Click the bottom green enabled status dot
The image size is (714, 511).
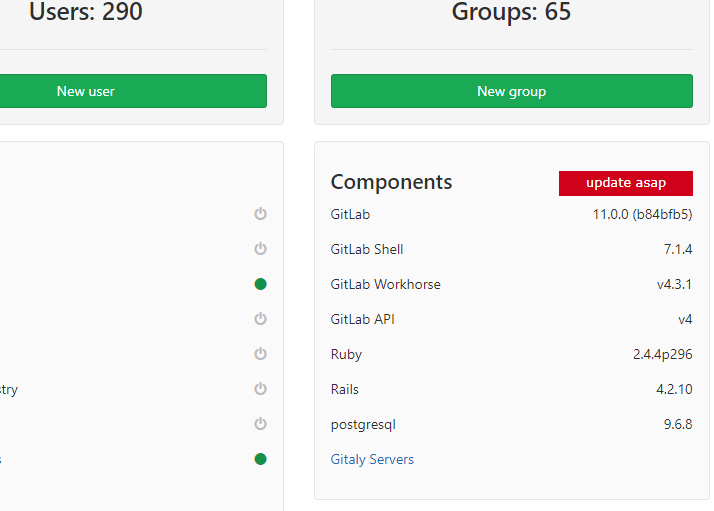pos(260,459)
